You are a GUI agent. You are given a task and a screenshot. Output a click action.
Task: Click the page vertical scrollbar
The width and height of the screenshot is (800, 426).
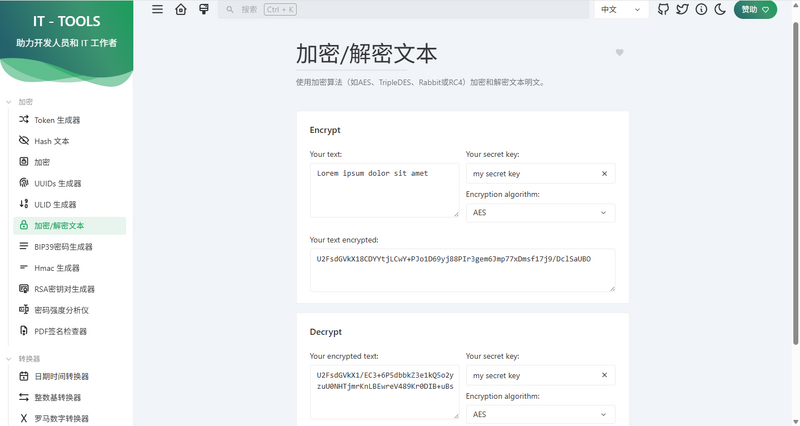(795, 184)
